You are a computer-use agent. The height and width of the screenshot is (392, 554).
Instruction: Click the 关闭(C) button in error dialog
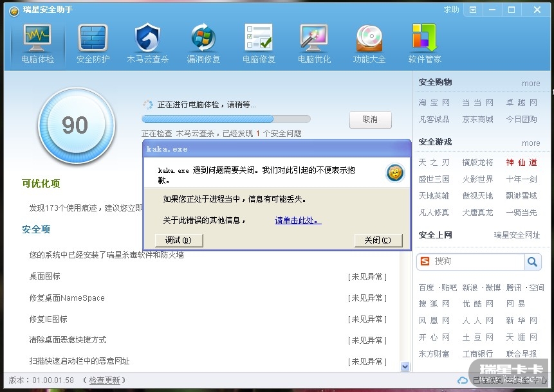pos(378,240)
